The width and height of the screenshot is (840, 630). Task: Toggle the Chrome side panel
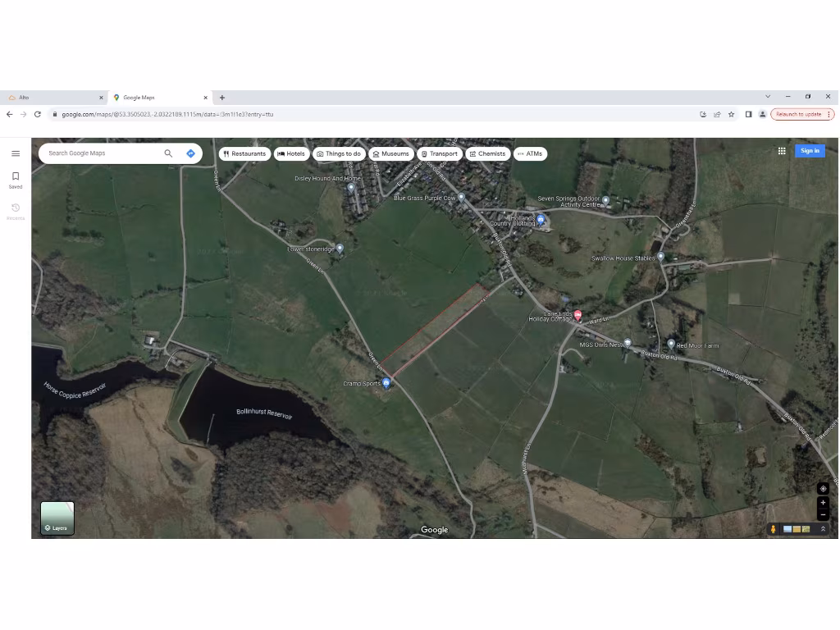point(748,115)
